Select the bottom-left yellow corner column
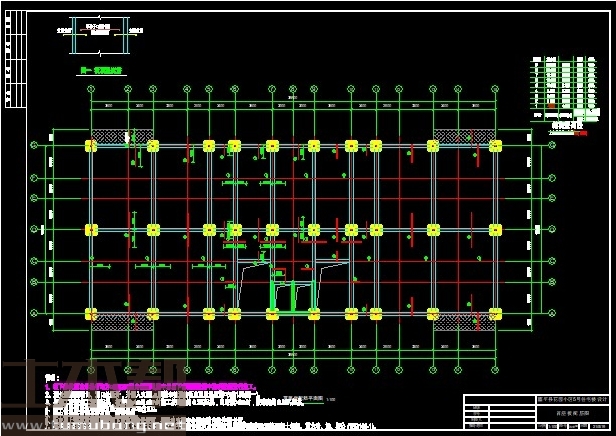The width and height of the screenshot is (616, 436). (91, 314)
